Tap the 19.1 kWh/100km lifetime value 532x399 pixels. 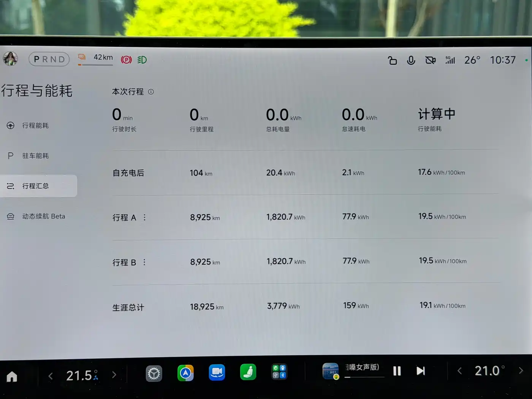pos(443,305)
